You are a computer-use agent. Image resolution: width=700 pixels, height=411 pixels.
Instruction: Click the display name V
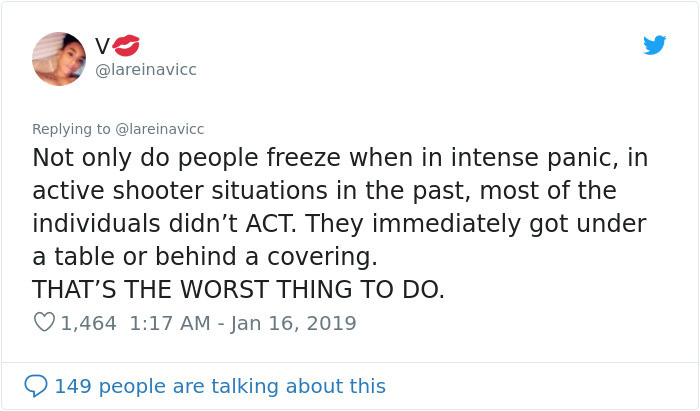click(x=103, y=45)
